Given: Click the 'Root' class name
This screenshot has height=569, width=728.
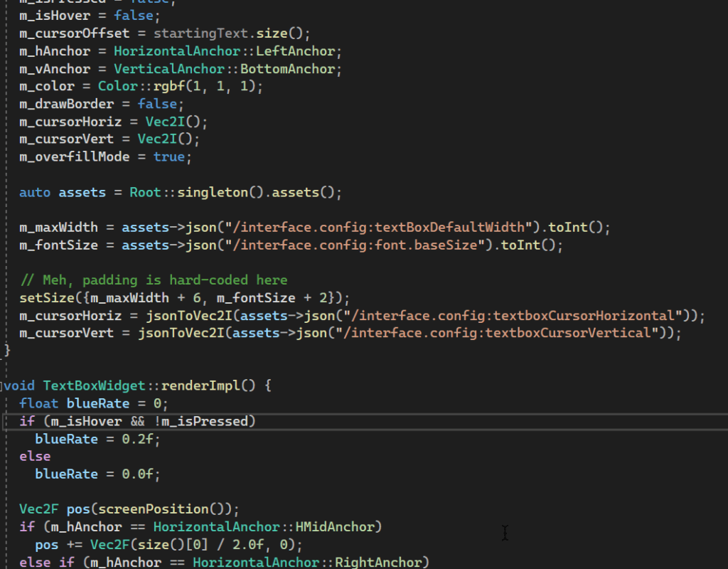Looking at the screenshot, I should click(145, 192).
